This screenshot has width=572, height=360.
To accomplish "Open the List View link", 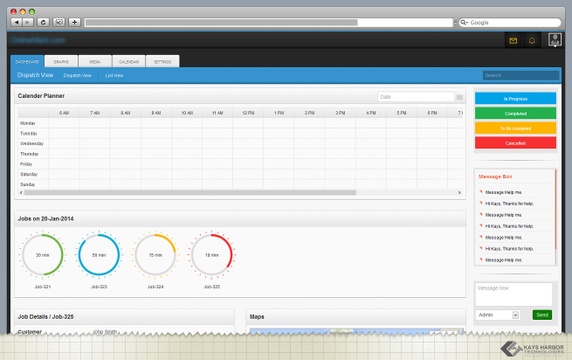I will click(114, 76).
